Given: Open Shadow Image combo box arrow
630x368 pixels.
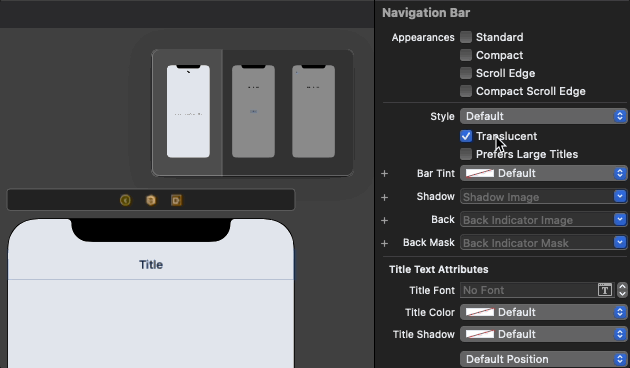Looking at the screenshot, I should point(620,196).
